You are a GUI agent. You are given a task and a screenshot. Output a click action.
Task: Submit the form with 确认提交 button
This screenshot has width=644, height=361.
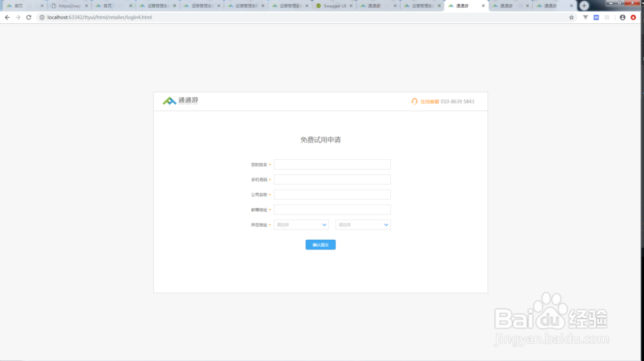tap(320, 244)
